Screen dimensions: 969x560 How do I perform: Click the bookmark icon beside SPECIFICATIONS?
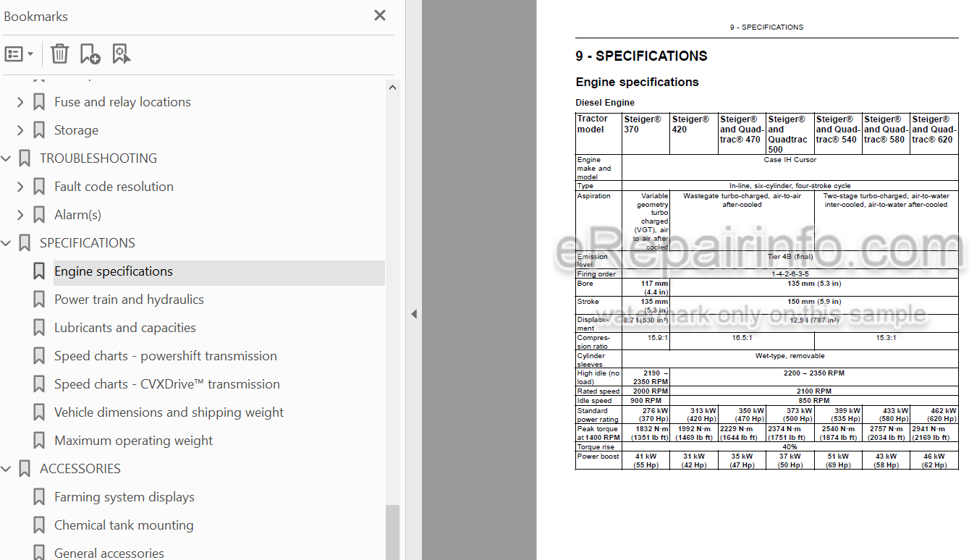click(25, 243)
